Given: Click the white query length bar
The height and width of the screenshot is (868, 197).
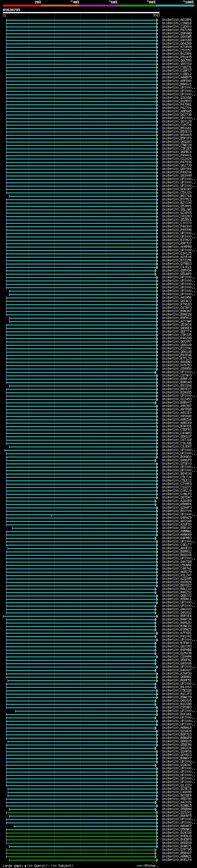Looking at the screenshot, I should 81,13.
